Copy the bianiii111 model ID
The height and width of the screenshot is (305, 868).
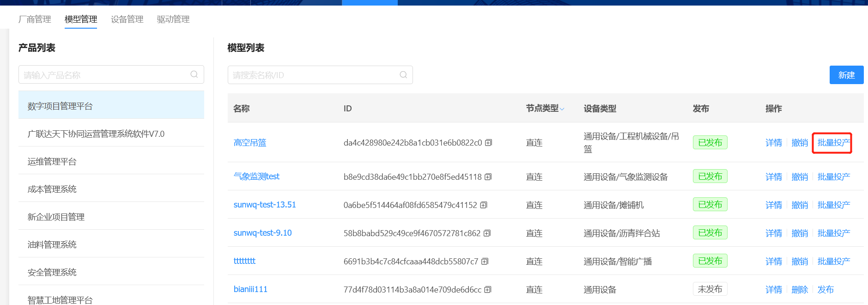pyautogui.click(x=488, y=290)
